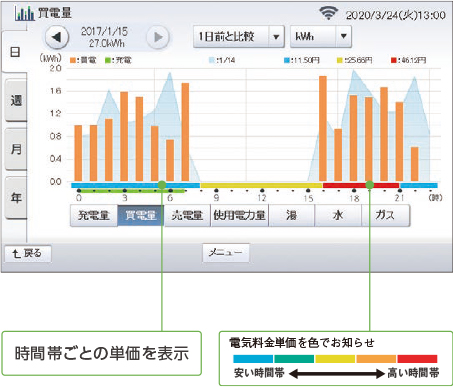Select the 充電量 button

tap(94, 215)
